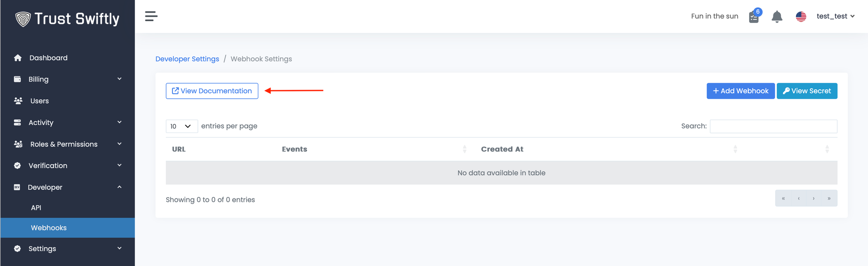The image size is (868, 266).
Task: Select the API submenu item
Action: coord(36,208)
